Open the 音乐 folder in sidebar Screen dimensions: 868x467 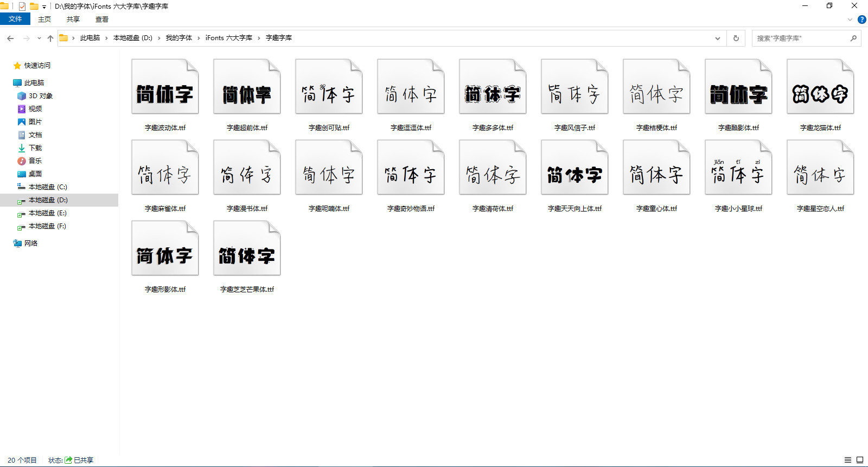click(35, 161)
